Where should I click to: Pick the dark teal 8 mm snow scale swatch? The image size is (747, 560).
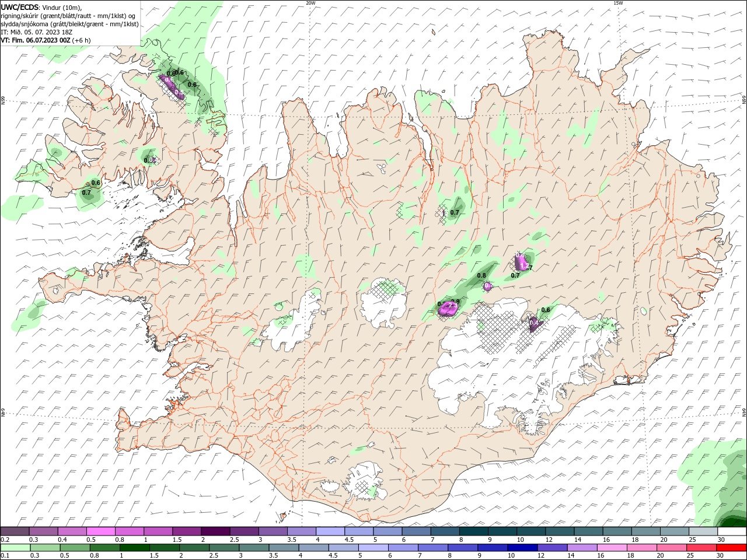pos(473,531)
